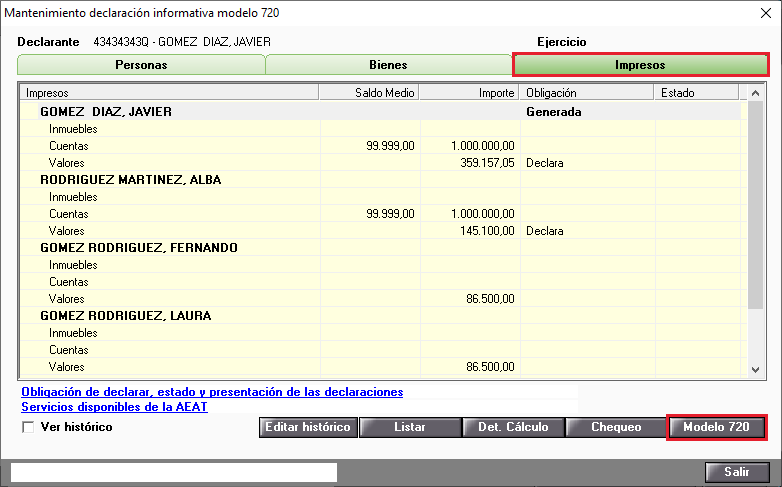Generate the Modelo 720 form
Image resolution: width=782 pixels, height=487 pixels.
[716, 427]
